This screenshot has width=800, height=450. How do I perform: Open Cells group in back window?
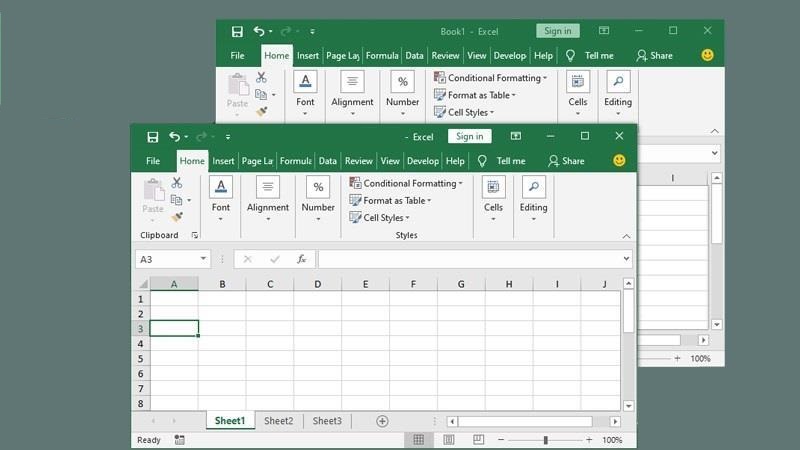[x=578, y=93]
